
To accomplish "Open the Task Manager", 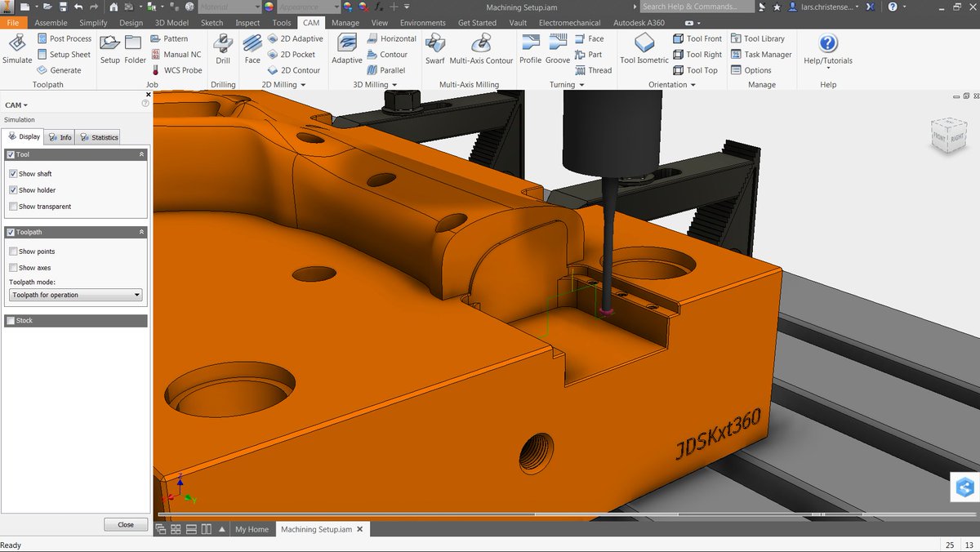I will 761,55.
